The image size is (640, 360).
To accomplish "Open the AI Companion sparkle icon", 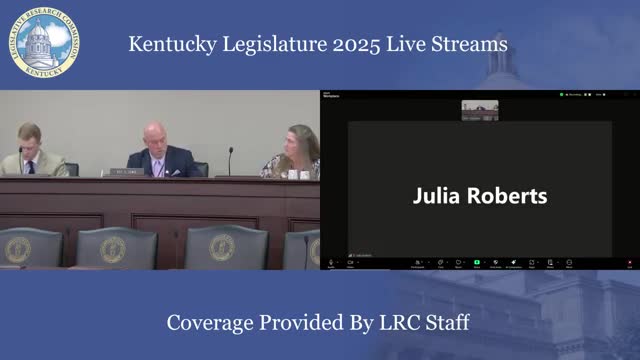I will pyautogui.click(x=513, y=262).
